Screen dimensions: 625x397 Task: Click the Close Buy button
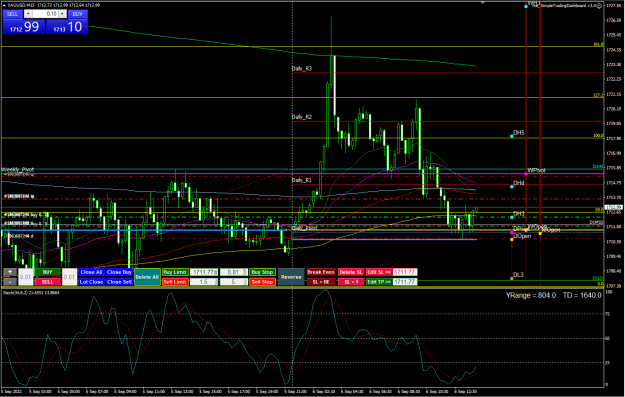pos(119,272)
